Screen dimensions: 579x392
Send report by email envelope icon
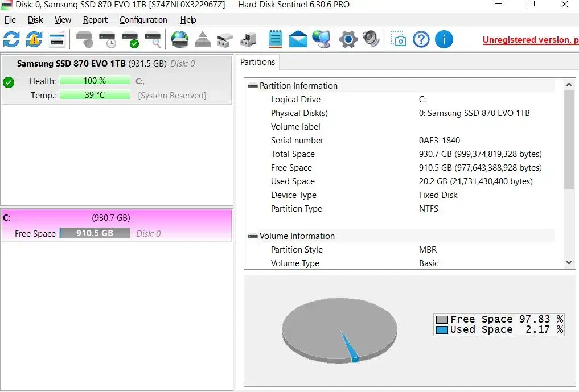click(298, 39)
